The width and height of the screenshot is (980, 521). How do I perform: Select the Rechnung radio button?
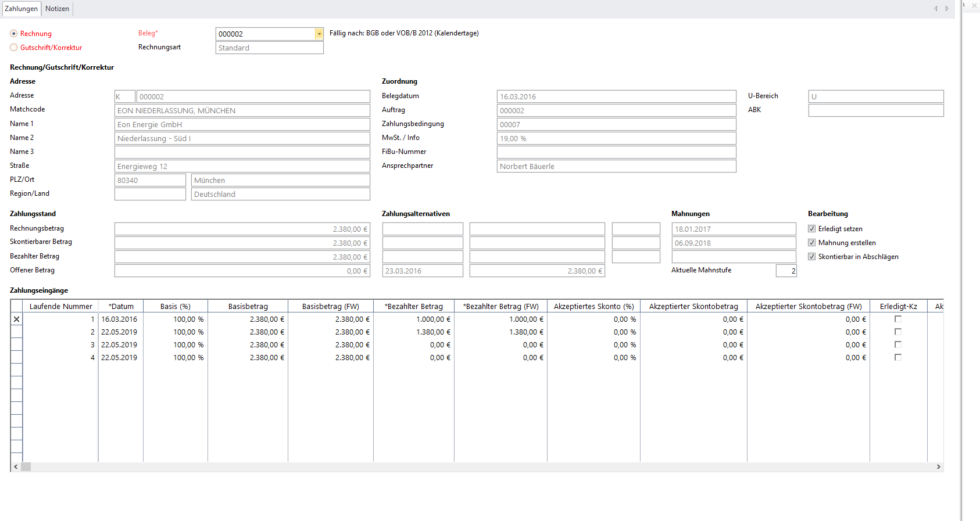click(x=14, y=34)
